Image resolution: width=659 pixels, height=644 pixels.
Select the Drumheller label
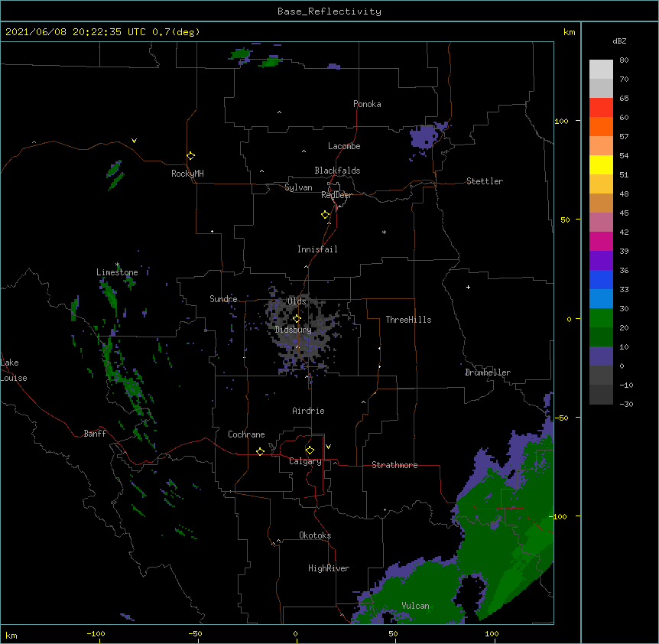[x=488, y=372]
